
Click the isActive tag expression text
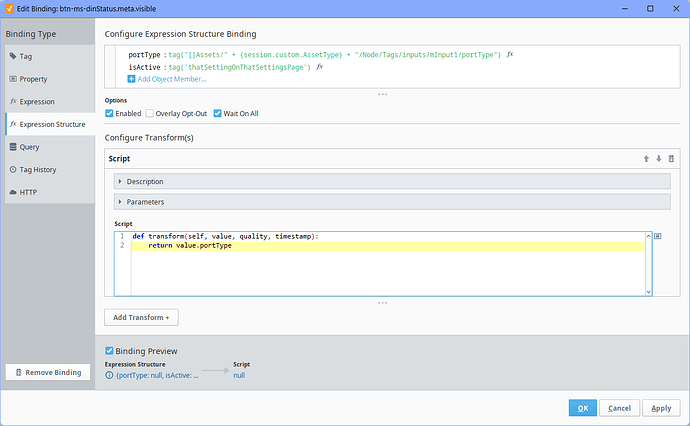pyautogui.click(x=239, y=67)
